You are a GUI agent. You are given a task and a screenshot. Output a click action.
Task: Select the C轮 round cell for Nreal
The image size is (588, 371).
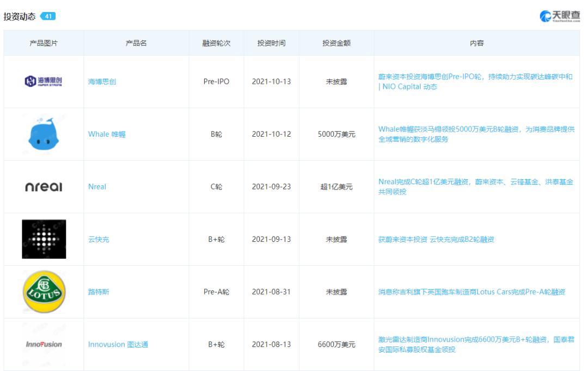[216, 187]
